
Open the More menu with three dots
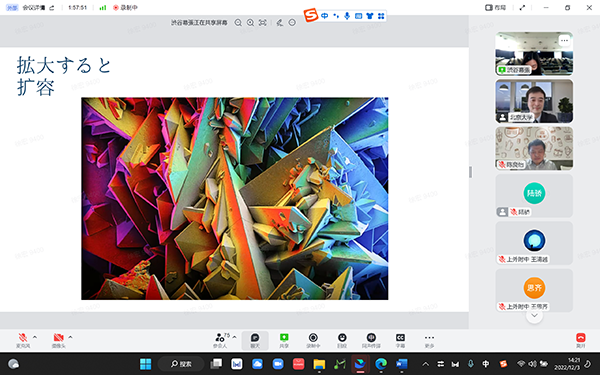(x=429, y=339)
